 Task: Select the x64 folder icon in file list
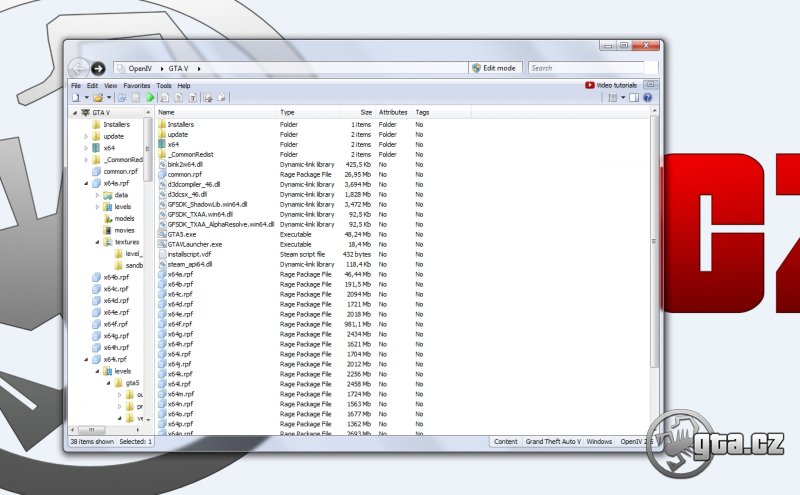pyautogui.click(x=161, y=144)
